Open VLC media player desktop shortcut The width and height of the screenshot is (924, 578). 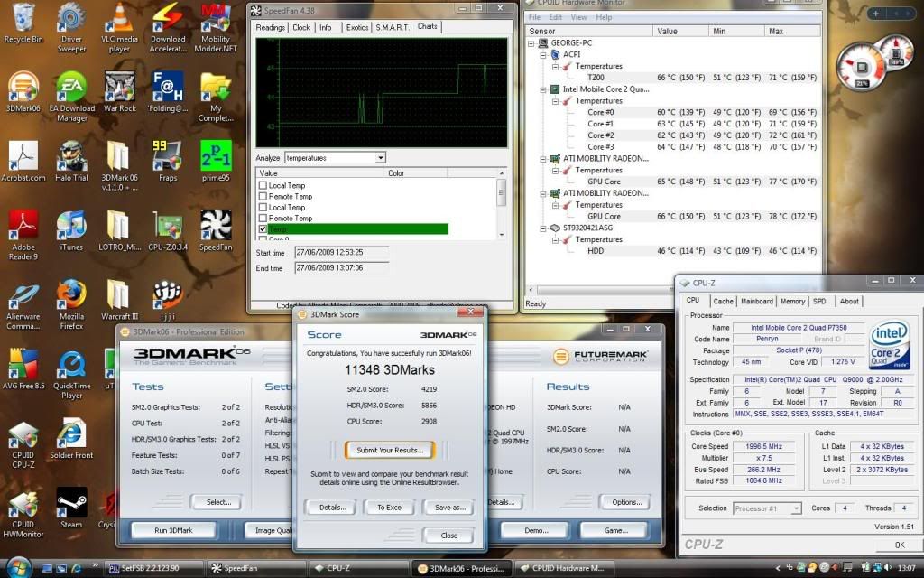[119, 28]
